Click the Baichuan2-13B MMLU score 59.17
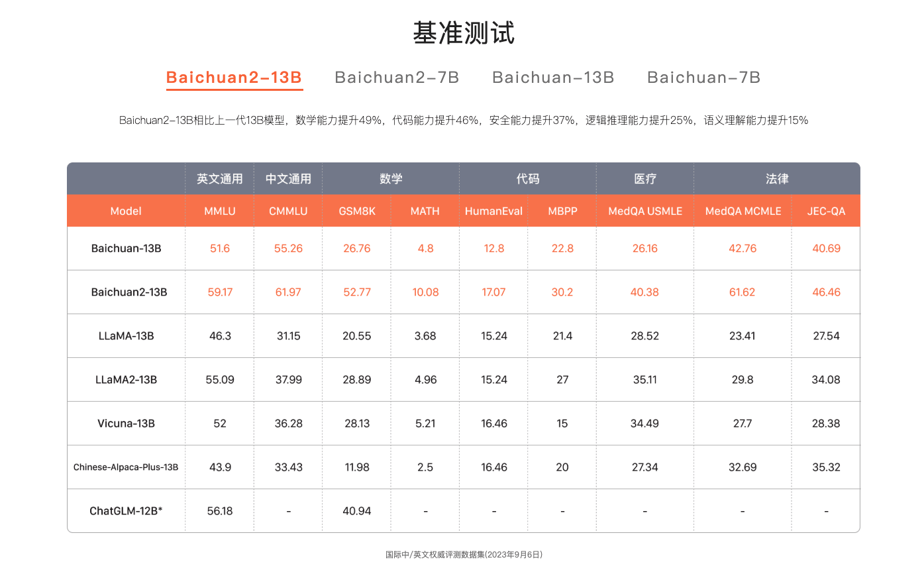The height and width of the screenshot is (588, 924). click(x=220, y=292)
